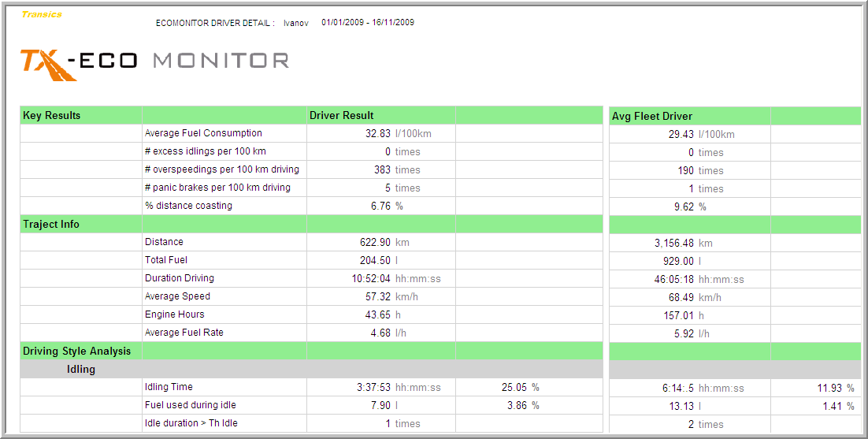Select the Traject Info section header
The image size is (868, 439).
coord(51,225)
